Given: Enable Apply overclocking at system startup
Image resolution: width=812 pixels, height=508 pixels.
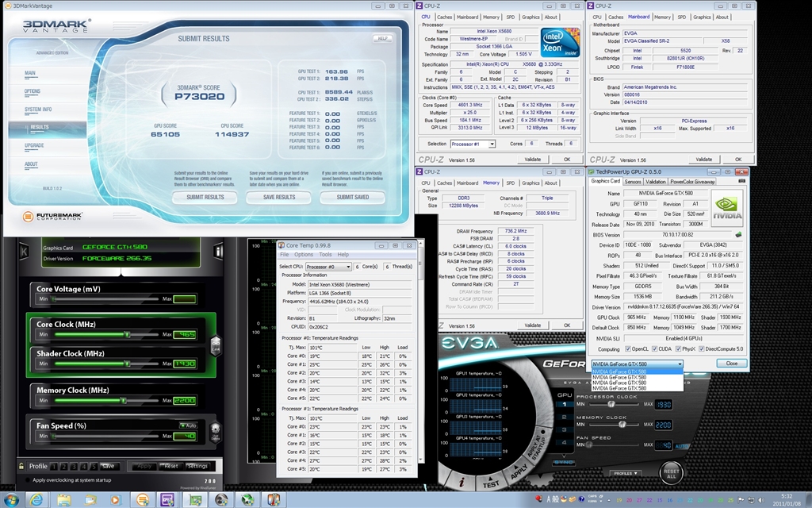Looking at the screenshot, I should [28, 480].
